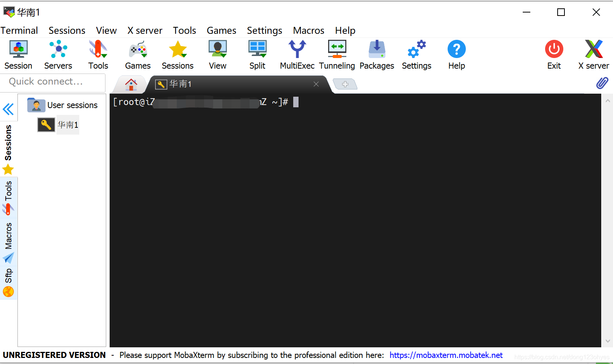Open the 华南1 session in sidebar
This screenshot has height=364, width=613.
click(58, 125)
